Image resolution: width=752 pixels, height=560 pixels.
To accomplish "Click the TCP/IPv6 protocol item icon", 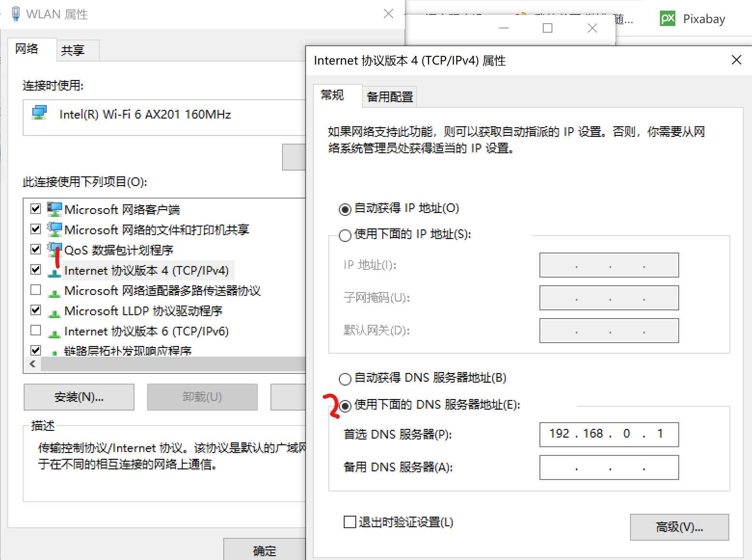I will tap(54, 333).
